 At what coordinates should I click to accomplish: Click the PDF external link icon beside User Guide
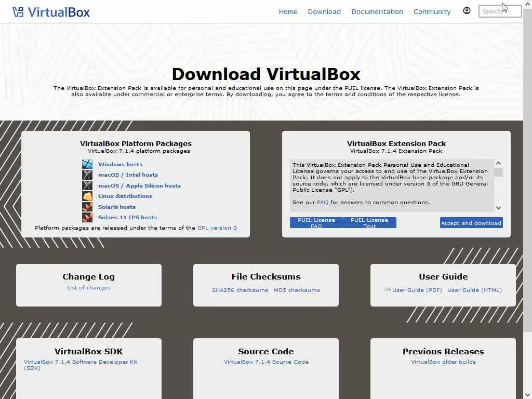point(388,290)
